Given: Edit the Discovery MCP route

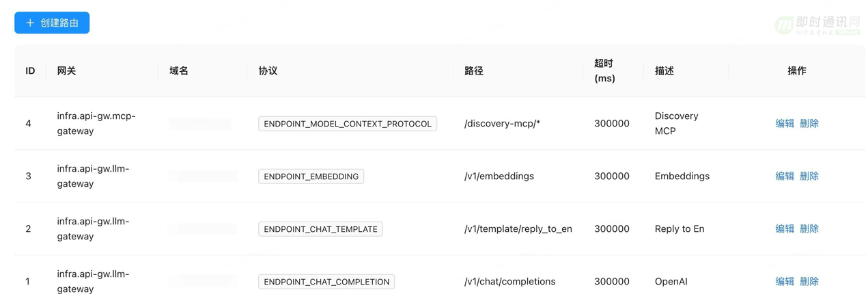Looking at the screenshot, I should click(785, 123).
